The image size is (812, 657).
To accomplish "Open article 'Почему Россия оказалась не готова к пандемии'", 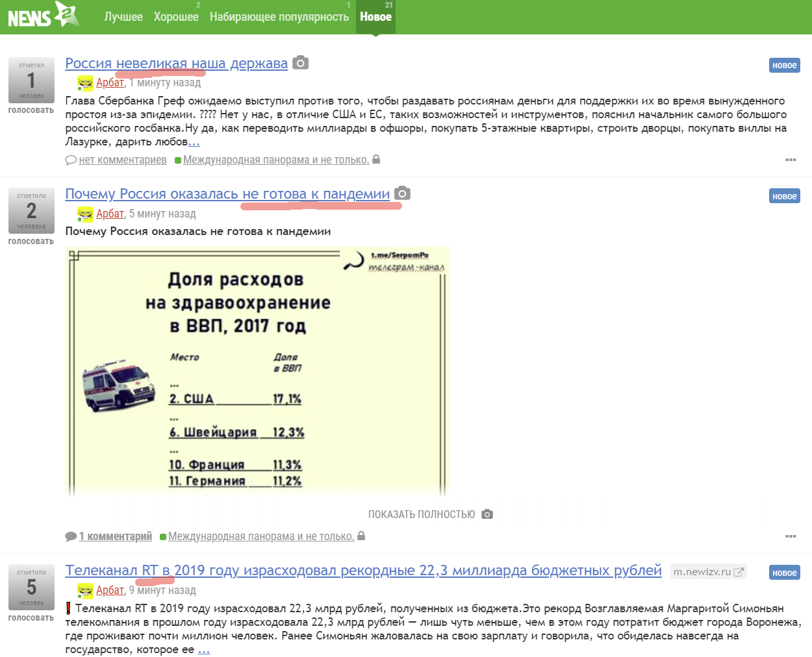I will point(227,193).
